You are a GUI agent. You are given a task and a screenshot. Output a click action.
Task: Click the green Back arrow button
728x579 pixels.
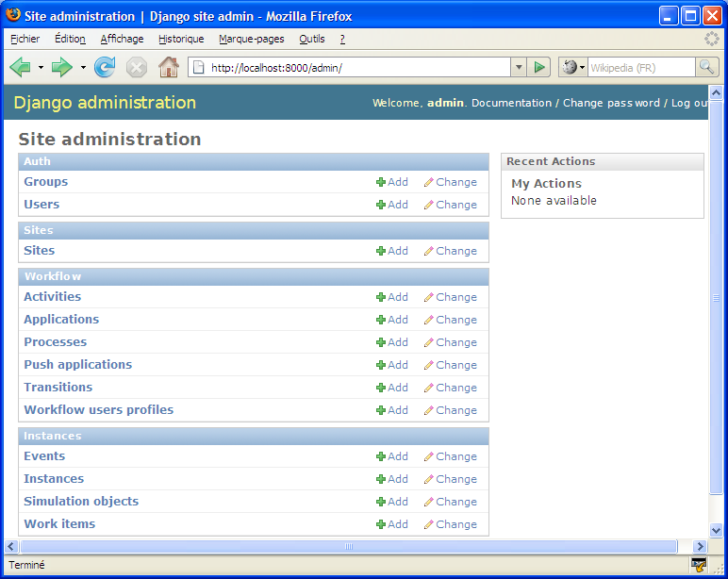pos(21,68)
